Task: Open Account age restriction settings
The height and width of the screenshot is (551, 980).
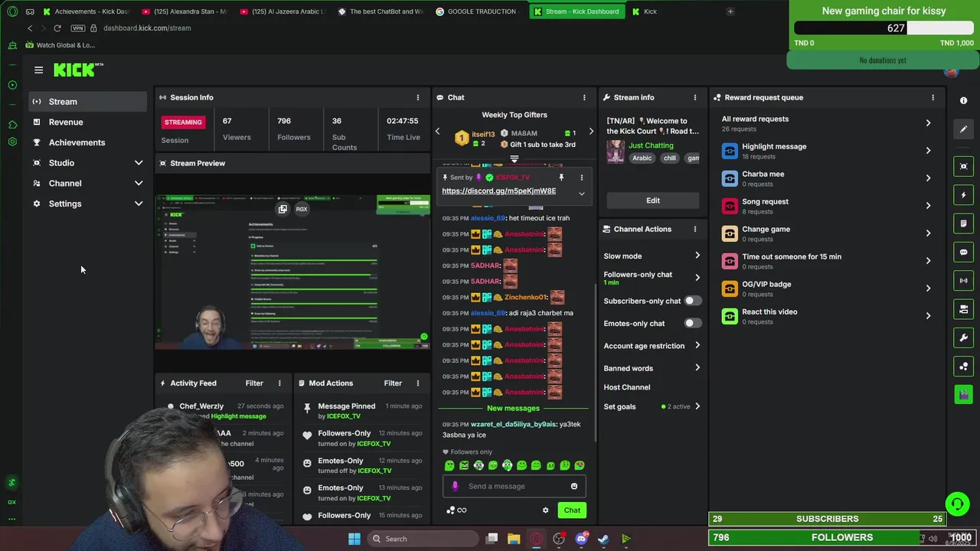Action: (652, 346)
